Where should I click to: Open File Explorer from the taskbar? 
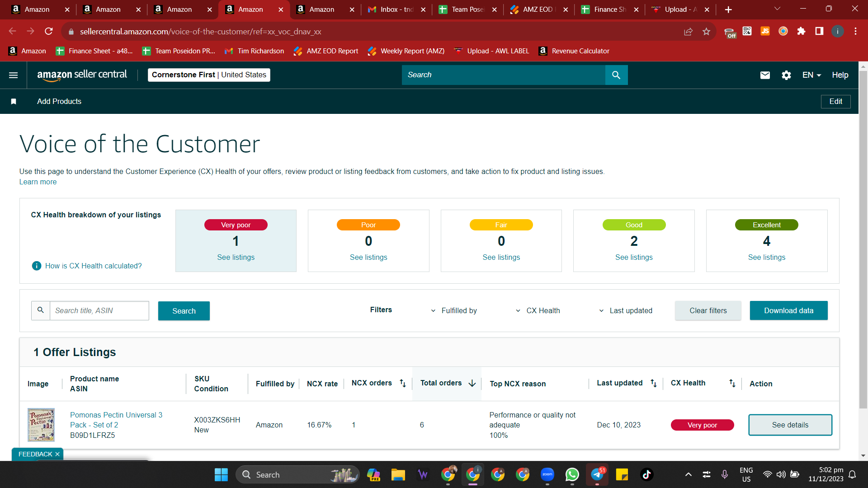(398, 474)
